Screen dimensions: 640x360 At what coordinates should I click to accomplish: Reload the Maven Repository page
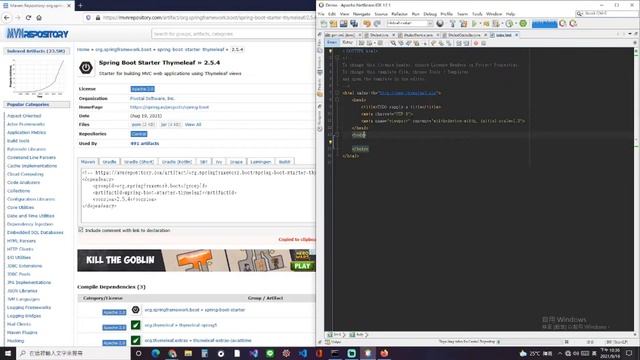pos(28,18)
